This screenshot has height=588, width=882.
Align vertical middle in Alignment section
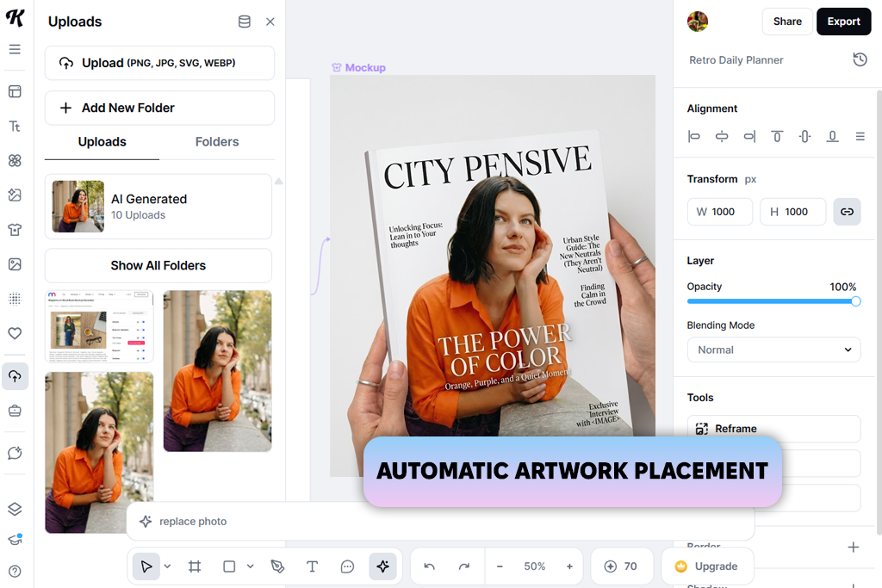click(805, 136)
